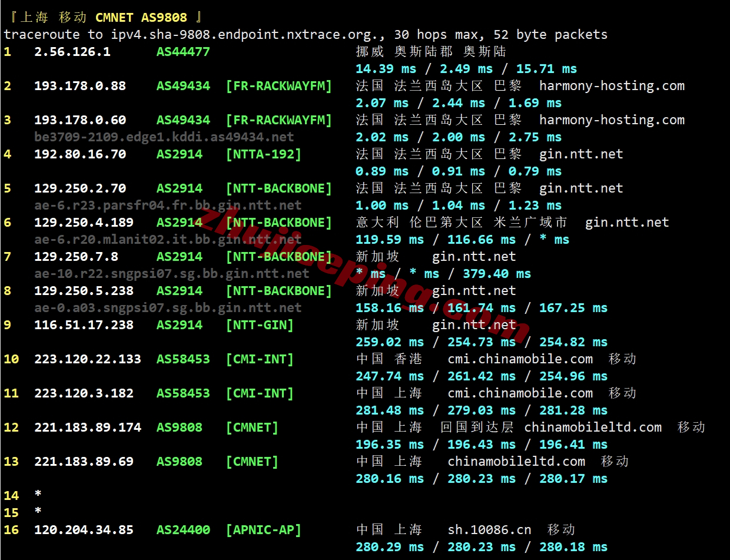Select the hostname ae-0.a03.sngpsi07.sg.bb.gin.ntt.net
The width and height of the screenshot is (730, 560).
click(x=168, y=308)
